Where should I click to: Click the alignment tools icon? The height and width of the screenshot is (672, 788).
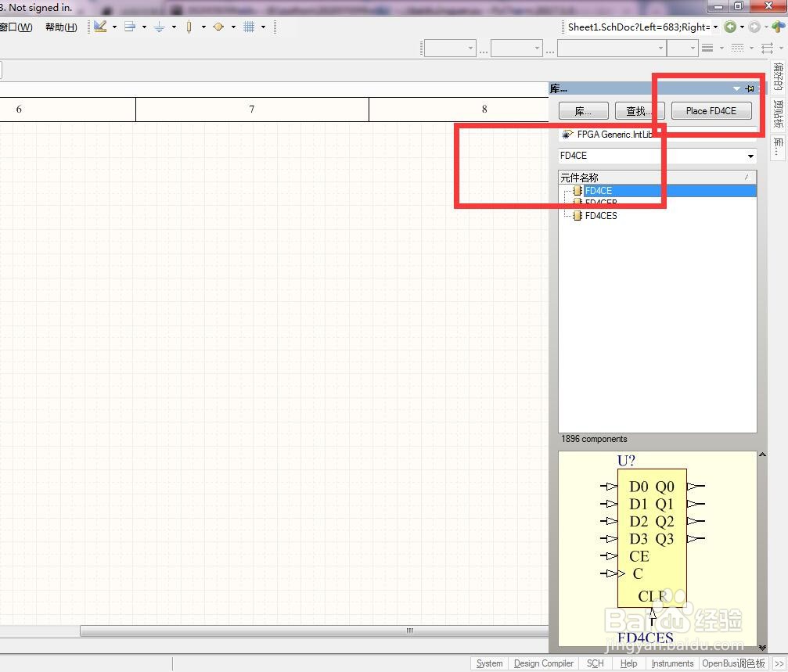(130, 27)
